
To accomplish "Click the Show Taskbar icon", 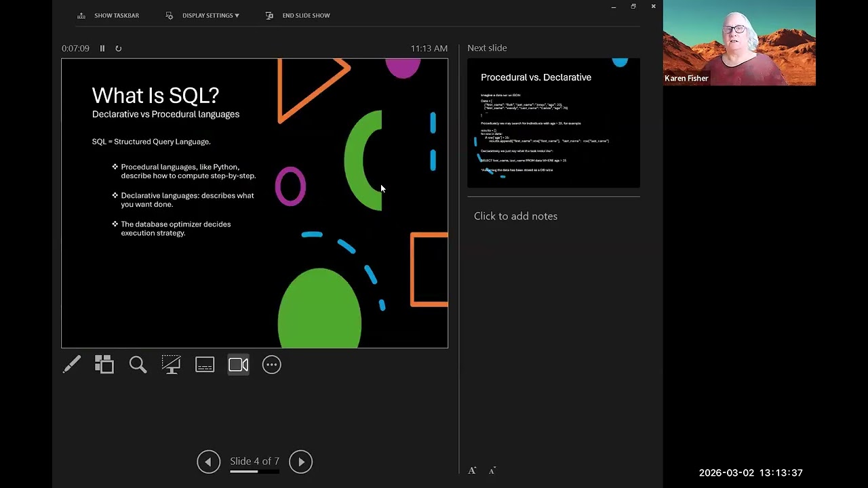I will (x=81, y=15).
